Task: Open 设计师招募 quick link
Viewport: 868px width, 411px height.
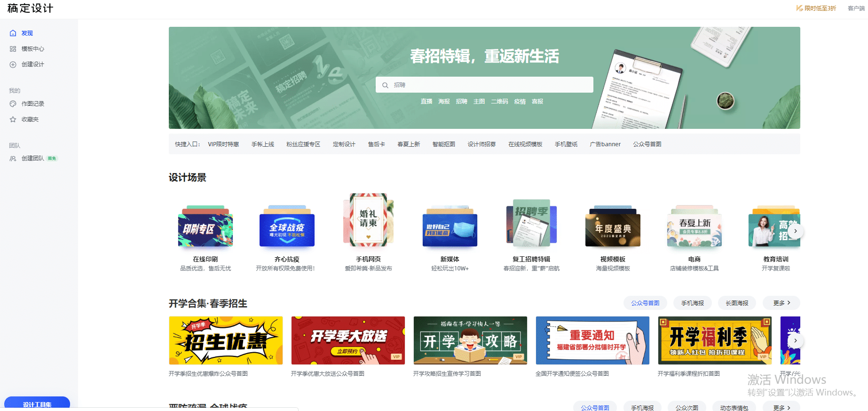Action: pos(481,144)
